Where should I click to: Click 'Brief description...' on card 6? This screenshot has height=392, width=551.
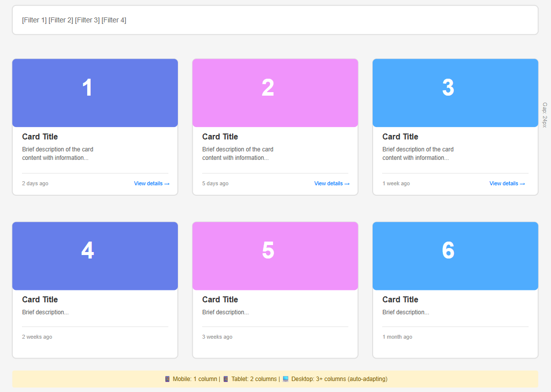[406, 312]
